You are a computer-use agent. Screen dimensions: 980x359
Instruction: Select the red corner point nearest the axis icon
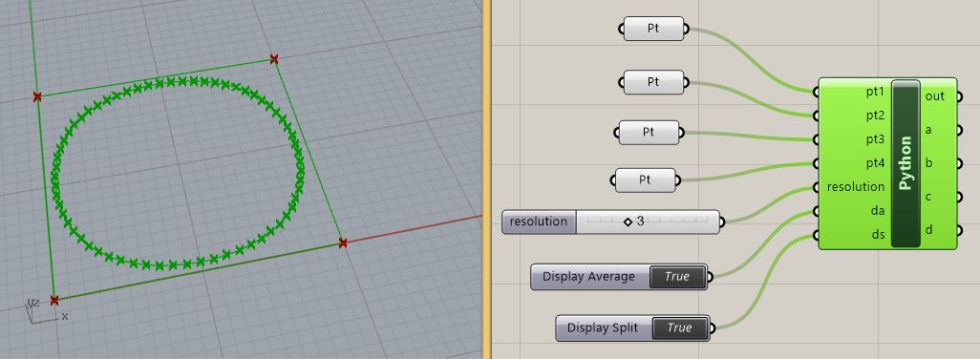(x=53, y=301)
